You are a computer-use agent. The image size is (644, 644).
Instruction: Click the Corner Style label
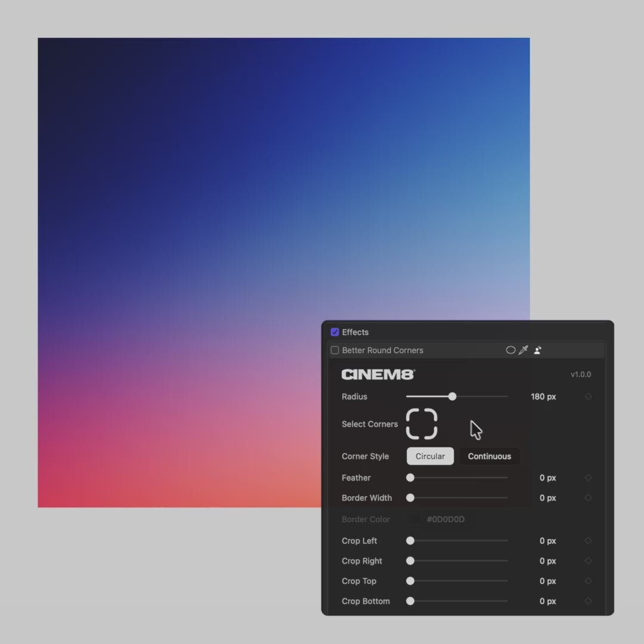click(x=365, y=456)
